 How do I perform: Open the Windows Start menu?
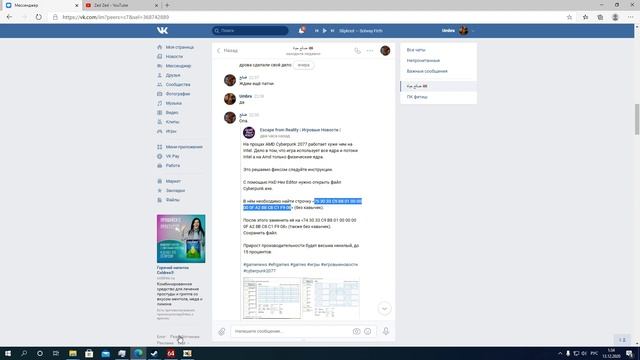8,353
